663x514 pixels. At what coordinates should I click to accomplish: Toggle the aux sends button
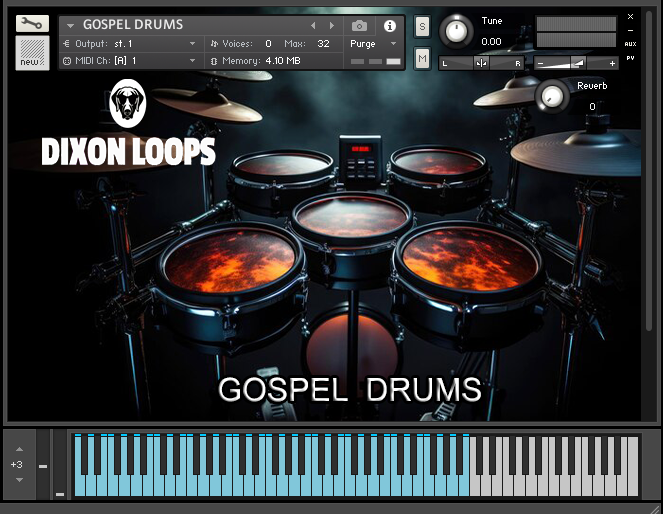pos(630,43)
